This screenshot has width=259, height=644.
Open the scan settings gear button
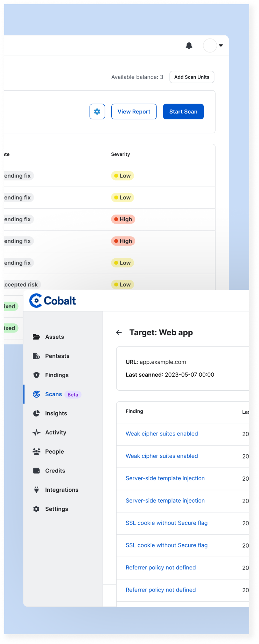[97, 112]
